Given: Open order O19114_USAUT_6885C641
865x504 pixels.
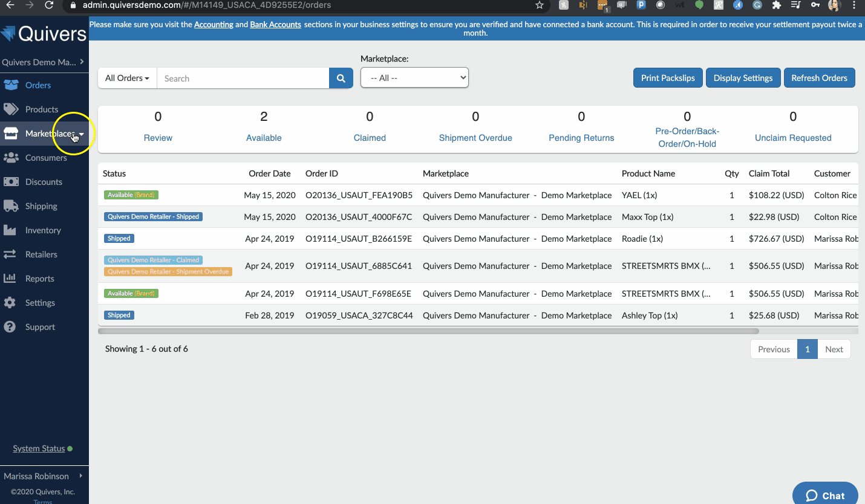Looking at the screenshot, I should tap(359, 266).
